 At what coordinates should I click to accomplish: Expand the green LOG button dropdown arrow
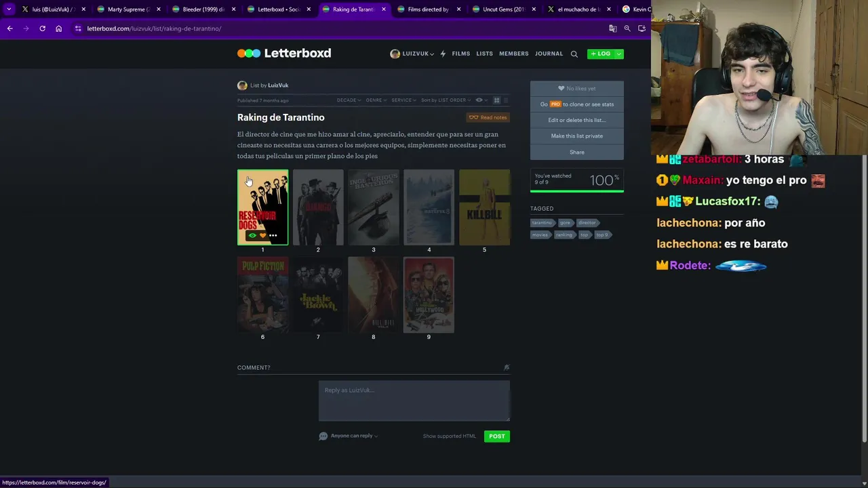[618, 54]
